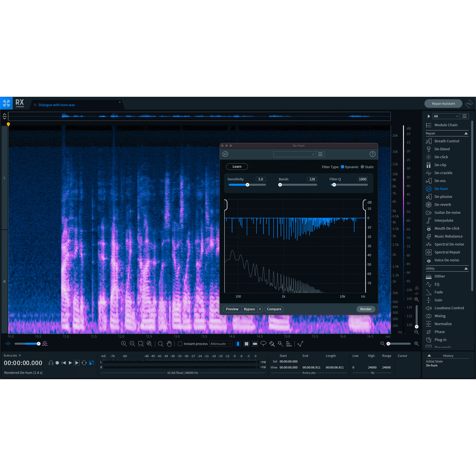Pick the Brush selection tool

[x=272, y=344]
